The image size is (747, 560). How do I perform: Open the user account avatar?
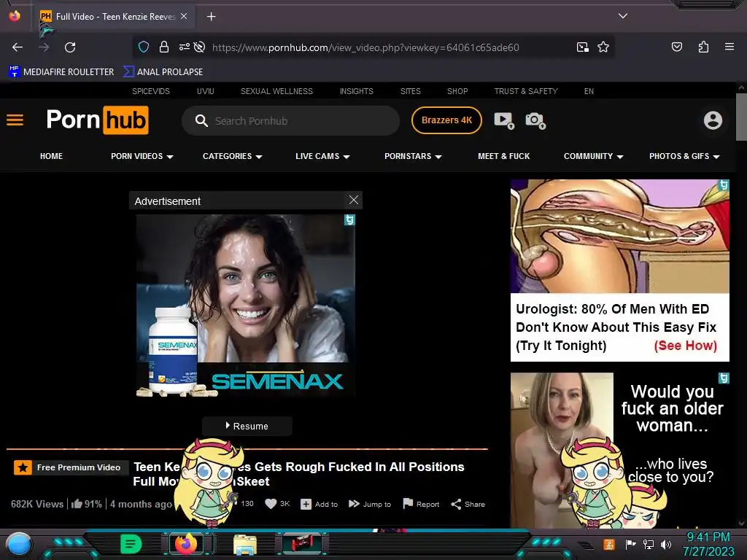[x=713, y=120]
